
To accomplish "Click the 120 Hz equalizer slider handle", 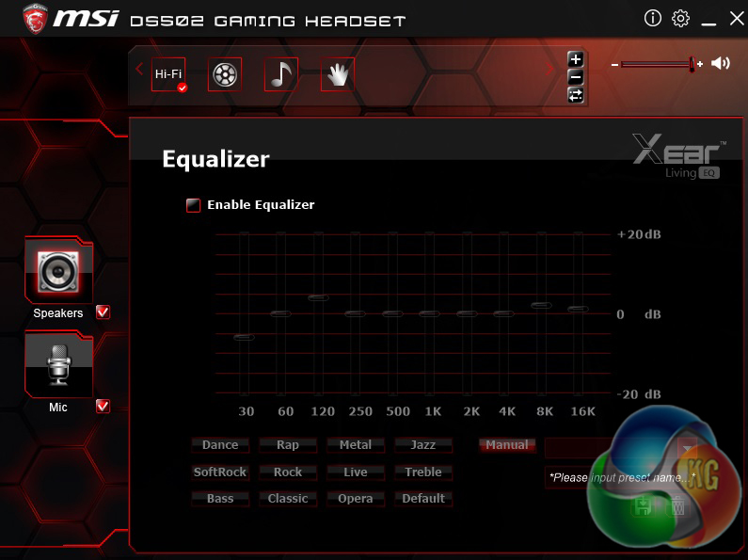I will (x=318, y=297).
